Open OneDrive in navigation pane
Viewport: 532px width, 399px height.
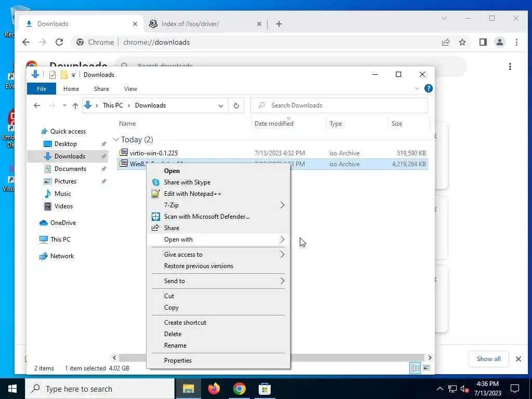63,223
